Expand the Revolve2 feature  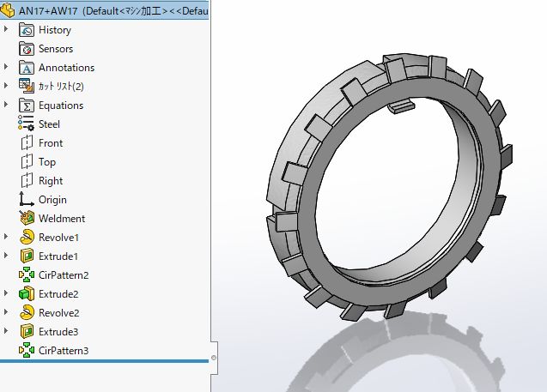(6, 311)
